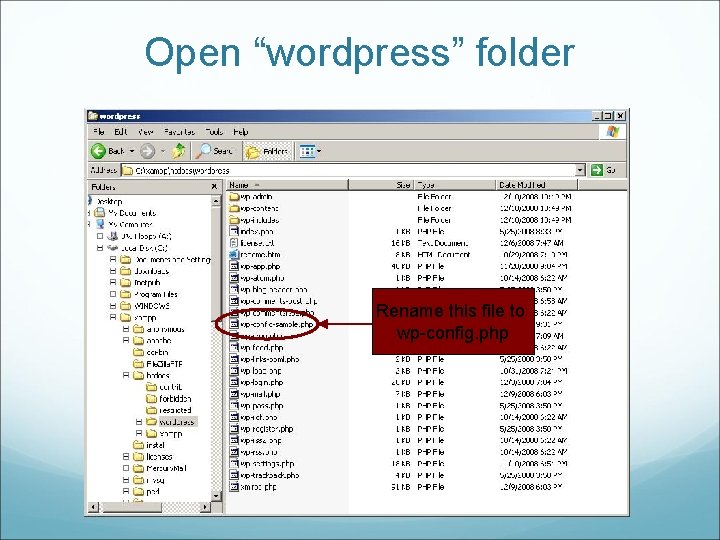720x540 pixels.
Task: Open the Forward history dropdown arrow
Action: click(x=163, y=151)
